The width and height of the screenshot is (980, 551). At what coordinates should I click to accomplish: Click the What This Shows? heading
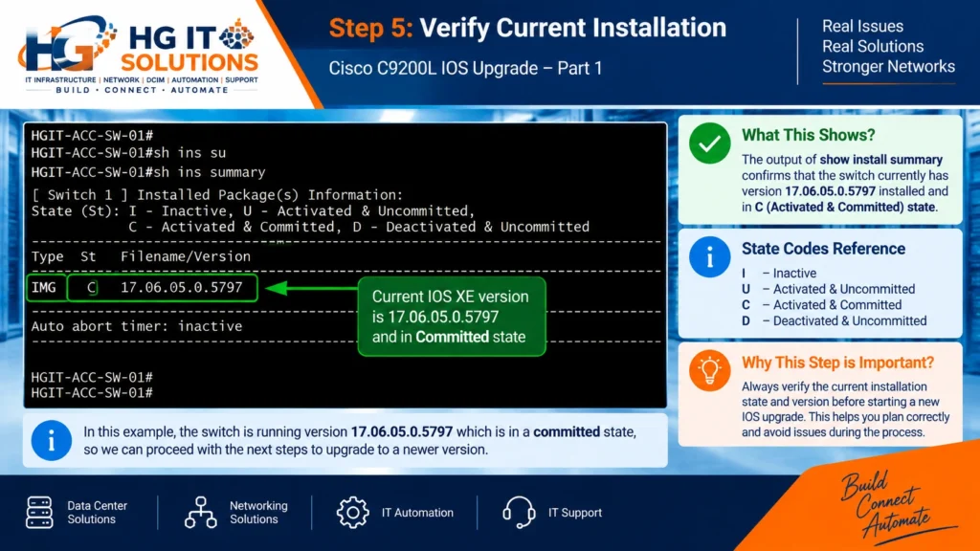click(808, 135)
